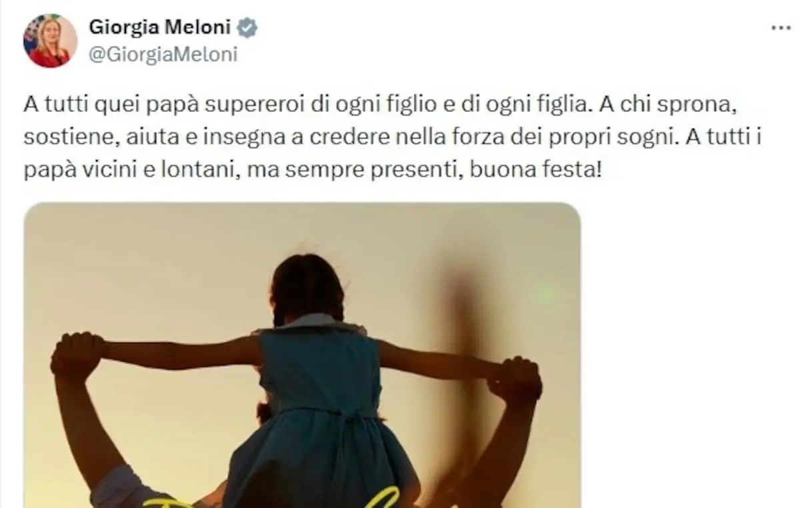Click "papà vicini e lontani" in the last line
This screenshot has height=508, width=812.
[127, 170]
